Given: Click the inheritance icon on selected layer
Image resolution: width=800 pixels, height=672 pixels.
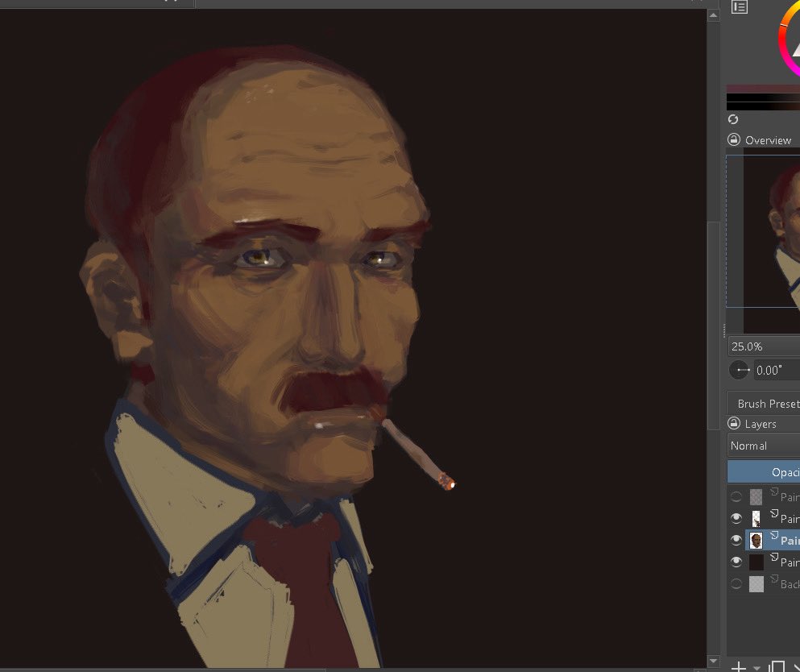Looking at the screenshot, I should 774,535.
